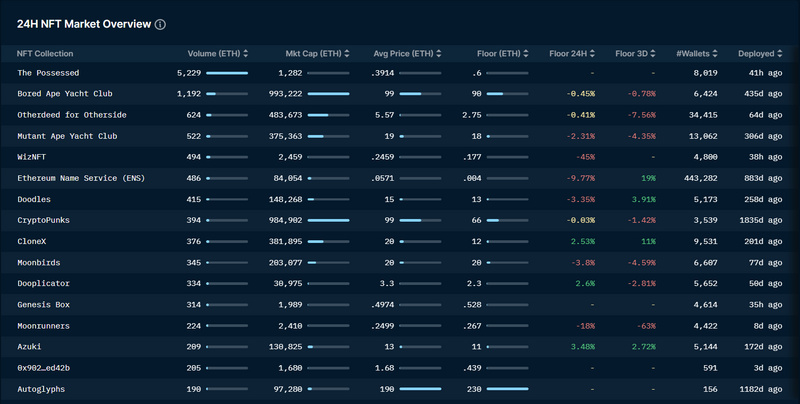Screen dimensions: 800x404
Task: Click Bored Ape Yacht Club floor bar
Action: click(508, 94)
